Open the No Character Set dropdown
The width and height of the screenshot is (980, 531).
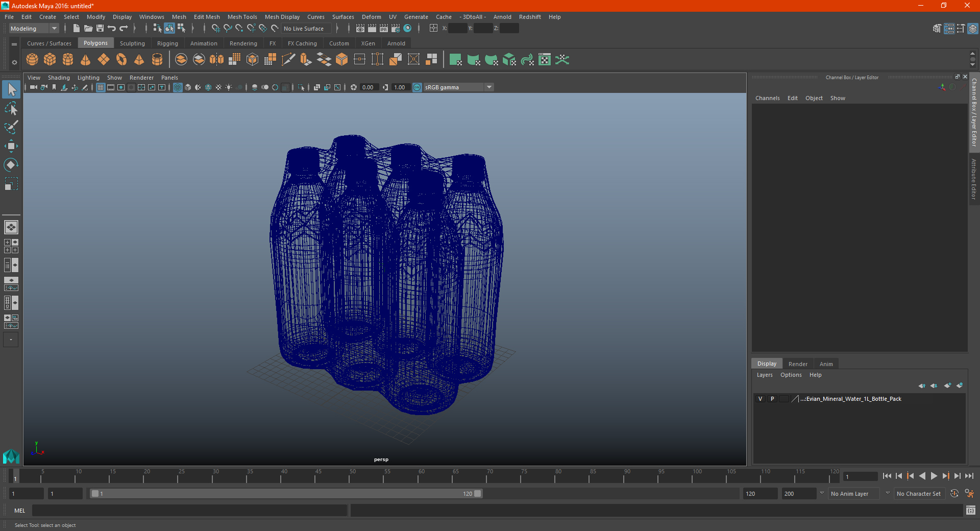tap(919, 494)
